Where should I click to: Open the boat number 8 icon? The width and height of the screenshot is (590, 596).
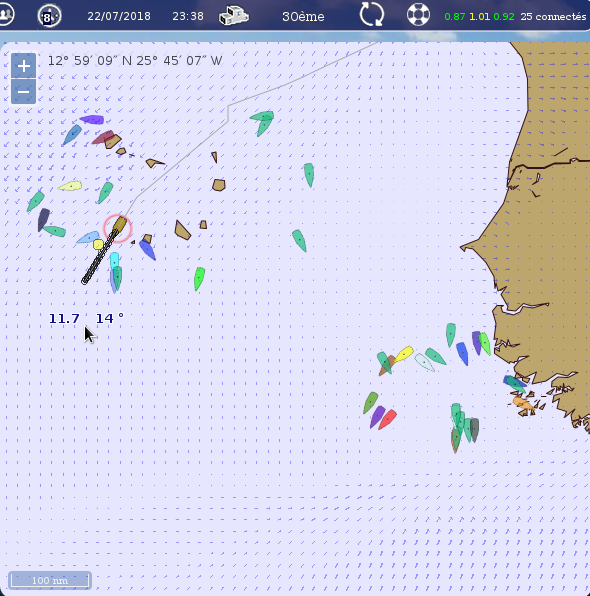49,16
